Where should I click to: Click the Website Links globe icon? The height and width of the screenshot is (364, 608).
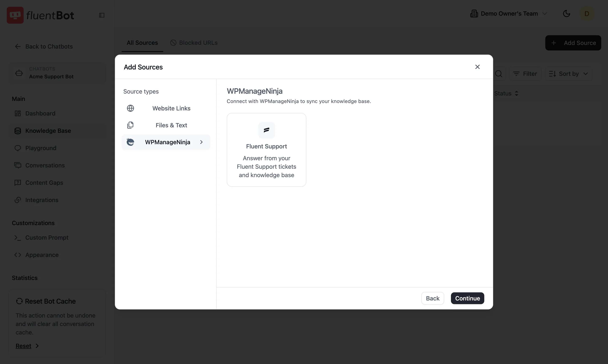click(x=130, y=108)
